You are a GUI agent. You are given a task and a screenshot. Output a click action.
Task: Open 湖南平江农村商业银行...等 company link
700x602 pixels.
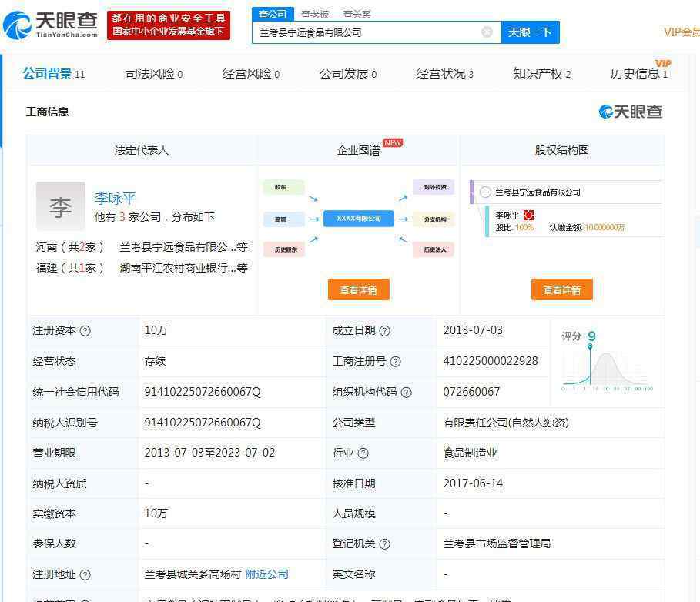[x=183, y=268]
